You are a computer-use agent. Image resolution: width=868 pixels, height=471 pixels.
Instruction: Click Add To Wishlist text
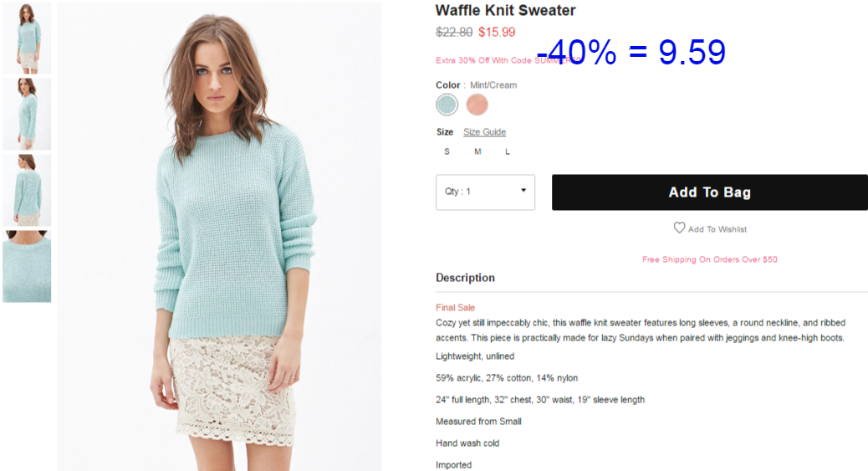click(x=717, y=229)
